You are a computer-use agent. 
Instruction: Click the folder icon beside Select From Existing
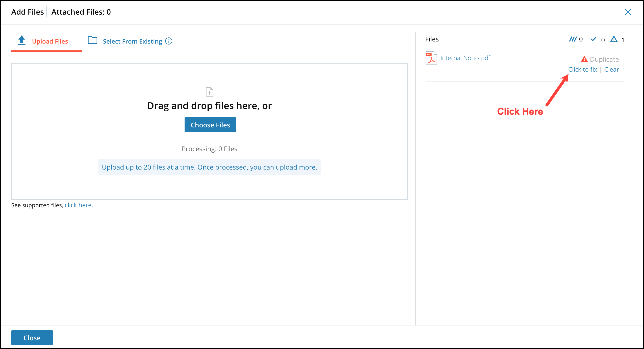click(92, 40)
